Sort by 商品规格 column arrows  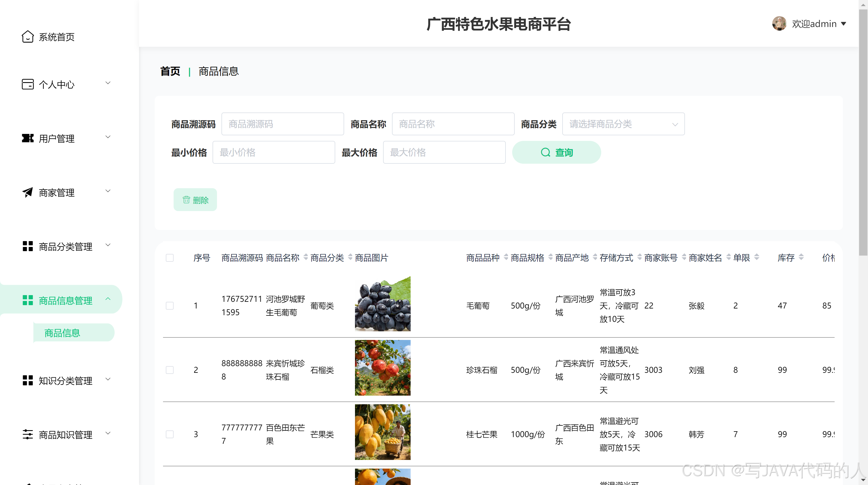tap(550, 257)
